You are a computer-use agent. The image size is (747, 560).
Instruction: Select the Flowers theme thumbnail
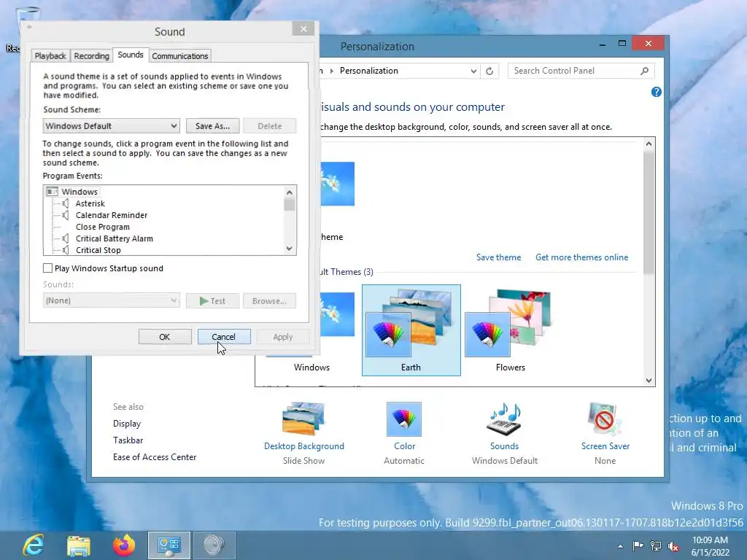coord(510,330)
